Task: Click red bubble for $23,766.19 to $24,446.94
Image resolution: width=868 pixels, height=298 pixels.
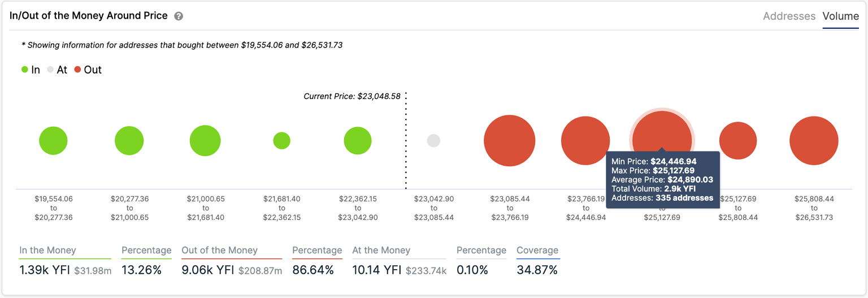Action: pyautogui.click(x=585, y=141)
